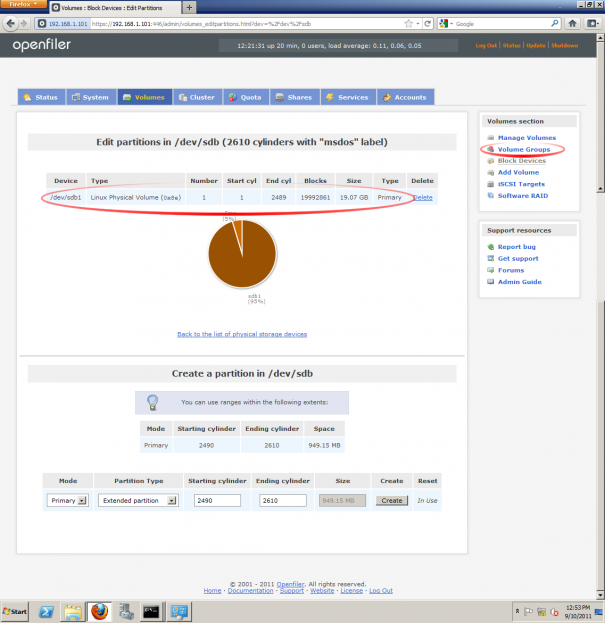The image size is (605, 623).
Task: Click Back to the list of physical storage devices
Action: click(242, 334)
